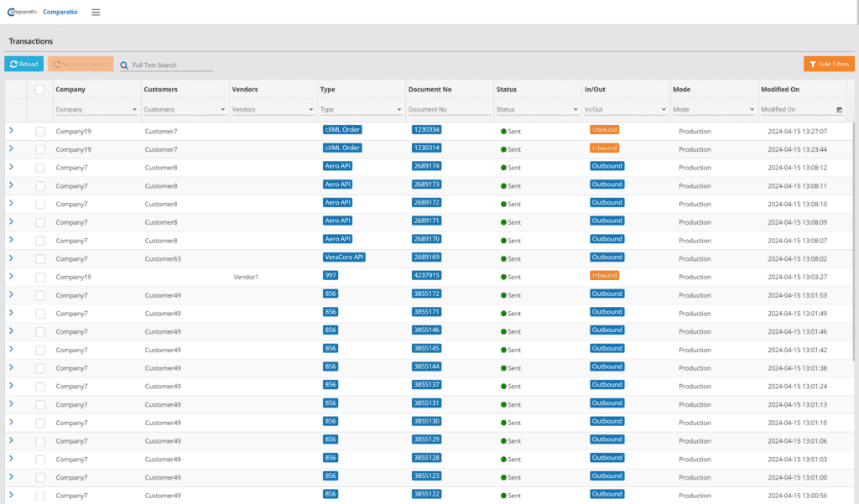Open the In/Out filter dropdown
Image resolution: width=859 pixels, height=504 pixels.
tap(664, 110)
